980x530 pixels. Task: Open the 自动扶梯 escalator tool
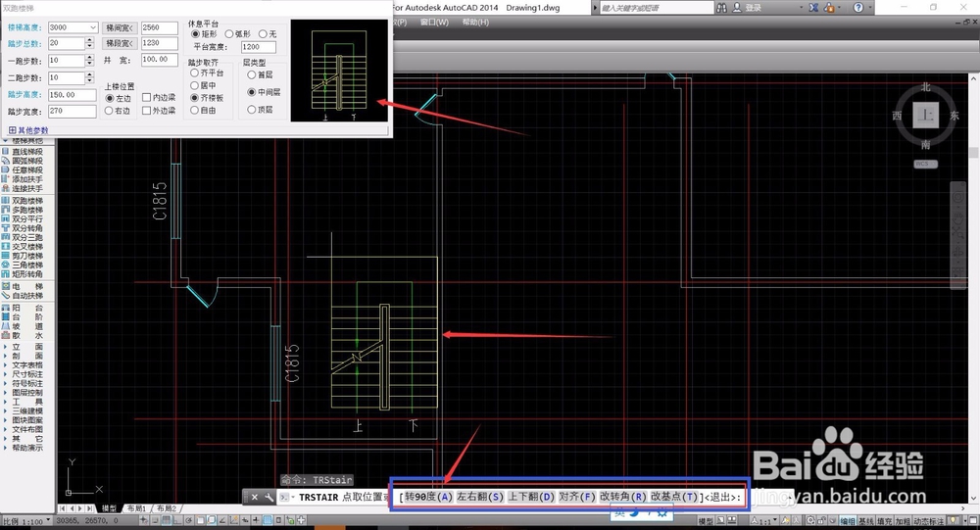[x=23, y=296]
